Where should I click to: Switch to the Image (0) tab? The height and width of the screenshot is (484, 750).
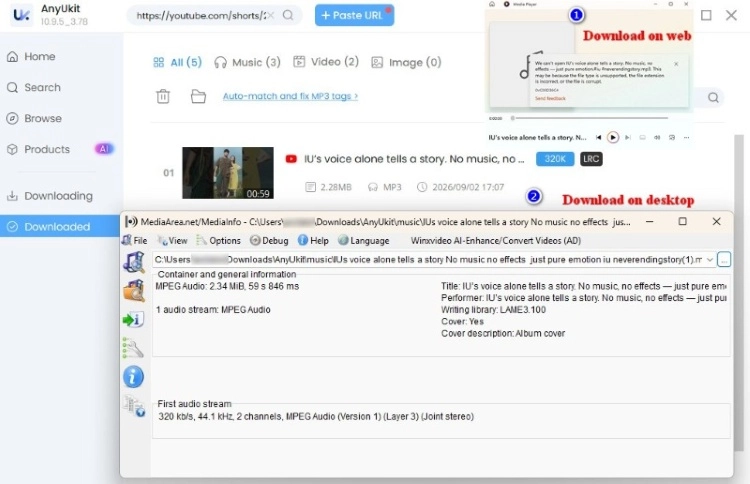click(406, 62)
